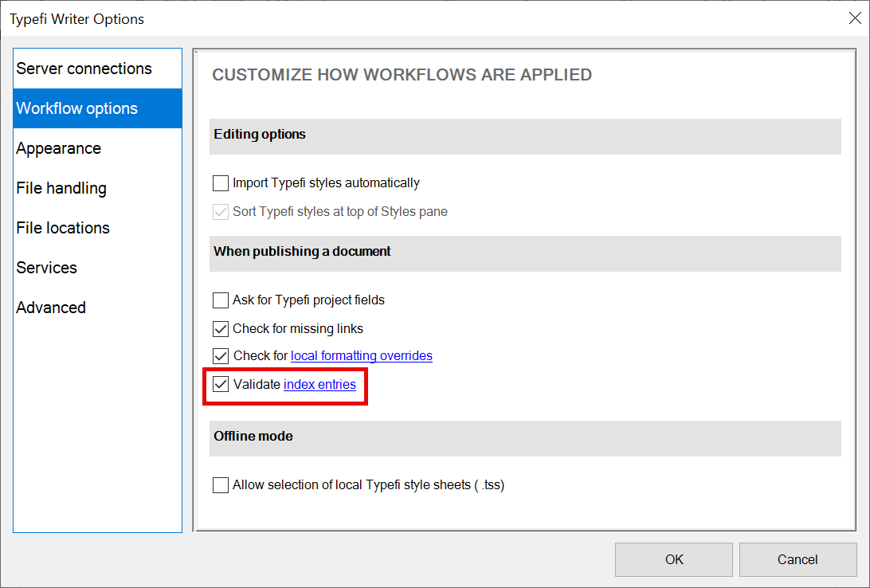Follow the index entries link
This screenshot has height=588, width=870.
pyautogui.click(x=319, y=384)
